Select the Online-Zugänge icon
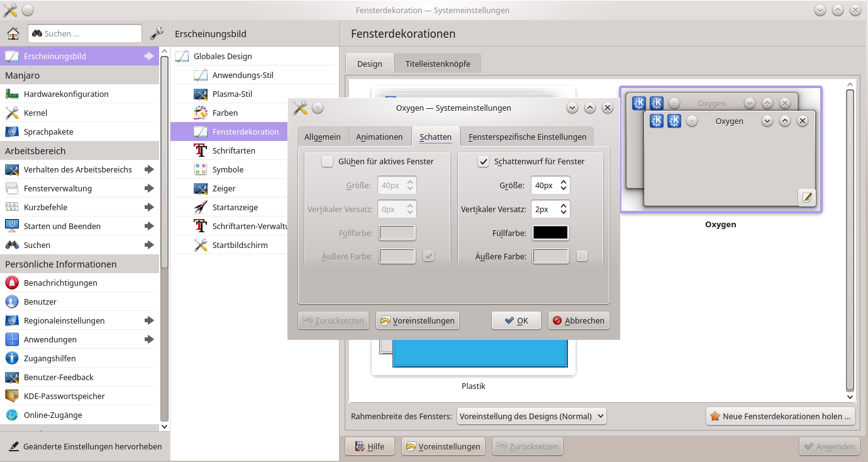The image size is (868, 462). pyautogui.click(x=12, y=415)
